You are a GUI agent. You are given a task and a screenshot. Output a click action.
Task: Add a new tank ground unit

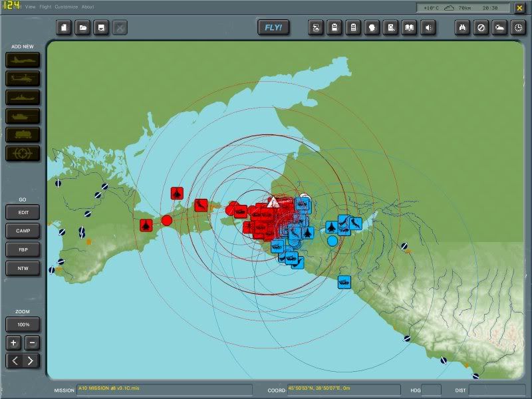point(23,116)
